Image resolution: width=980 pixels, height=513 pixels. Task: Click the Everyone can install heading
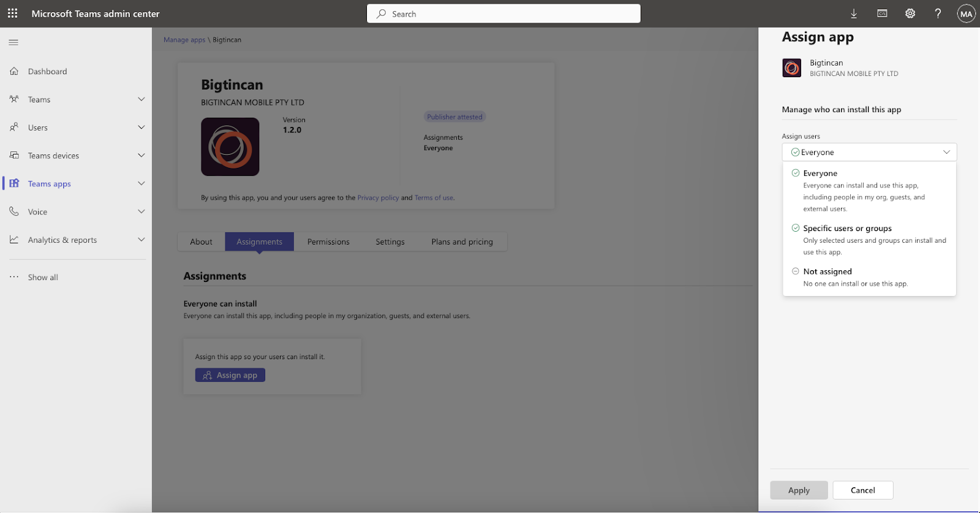[221, 303]
